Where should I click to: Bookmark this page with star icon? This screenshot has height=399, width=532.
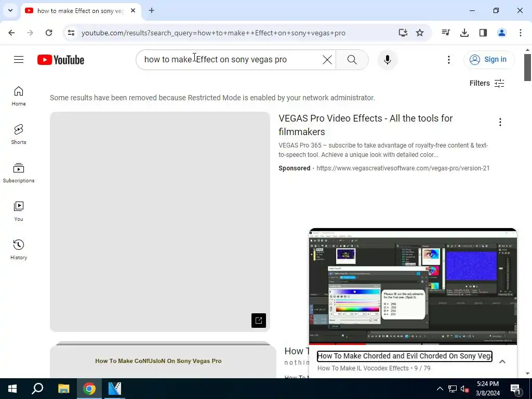pyautogui.click(x=420, y=33)
